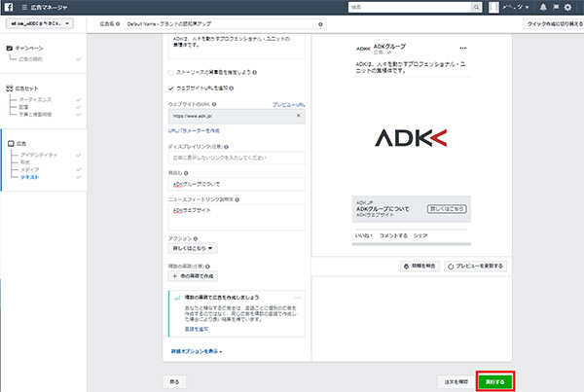Viewport: 584px width, 392px height.
Task: Select メディア in sidebar
Action: (29, 169)
